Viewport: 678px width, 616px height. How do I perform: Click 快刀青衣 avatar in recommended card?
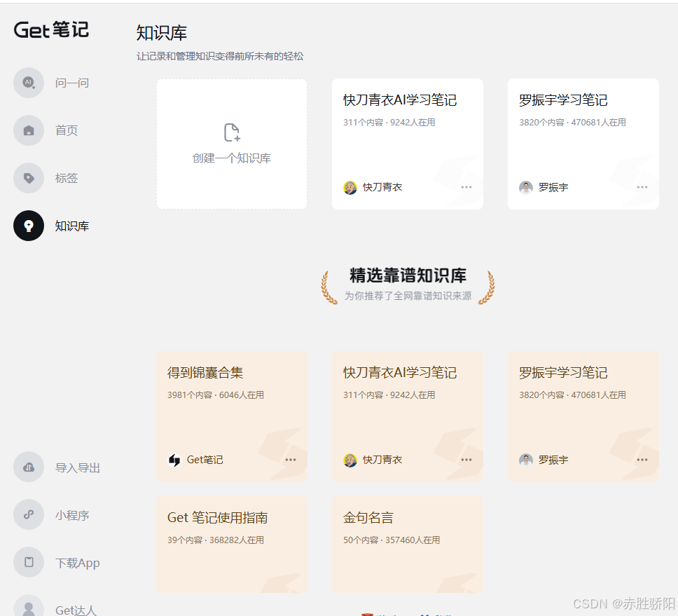tap(350, 460)
